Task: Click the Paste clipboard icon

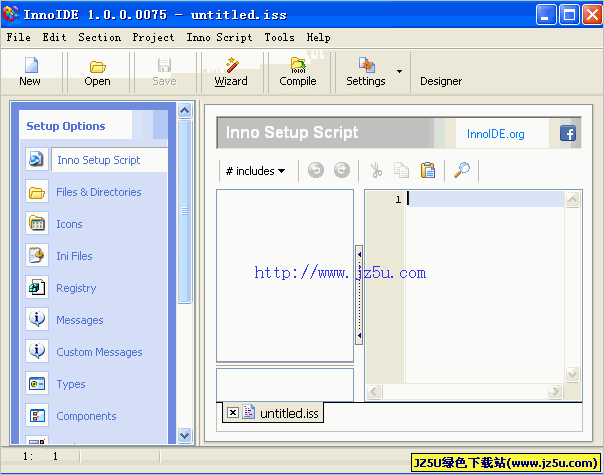Action: [x=428, y=170]
